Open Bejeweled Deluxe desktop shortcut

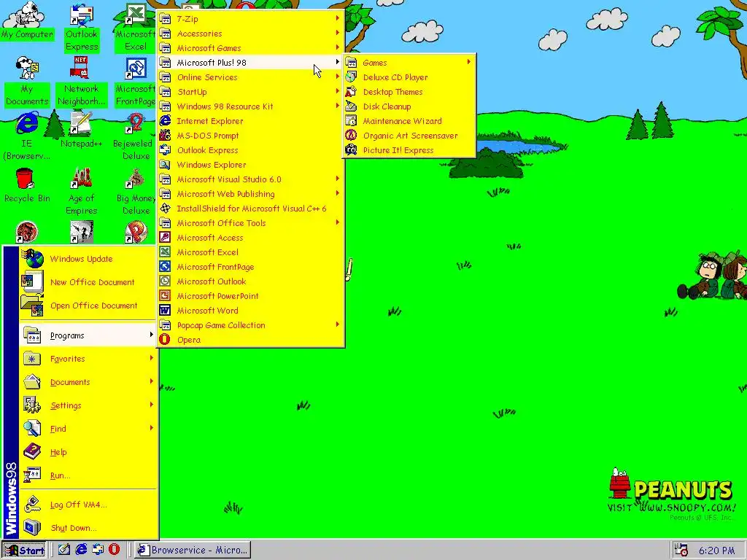point(135,136)
